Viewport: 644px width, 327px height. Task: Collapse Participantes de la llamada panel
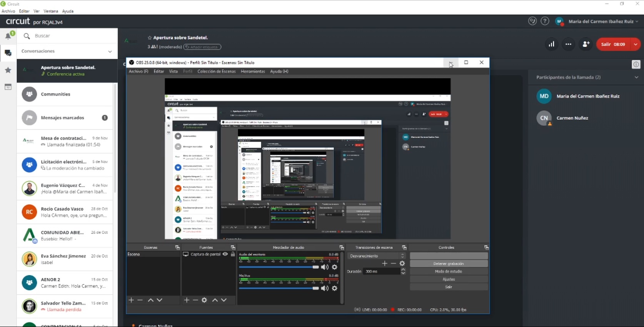click(636, 77)
